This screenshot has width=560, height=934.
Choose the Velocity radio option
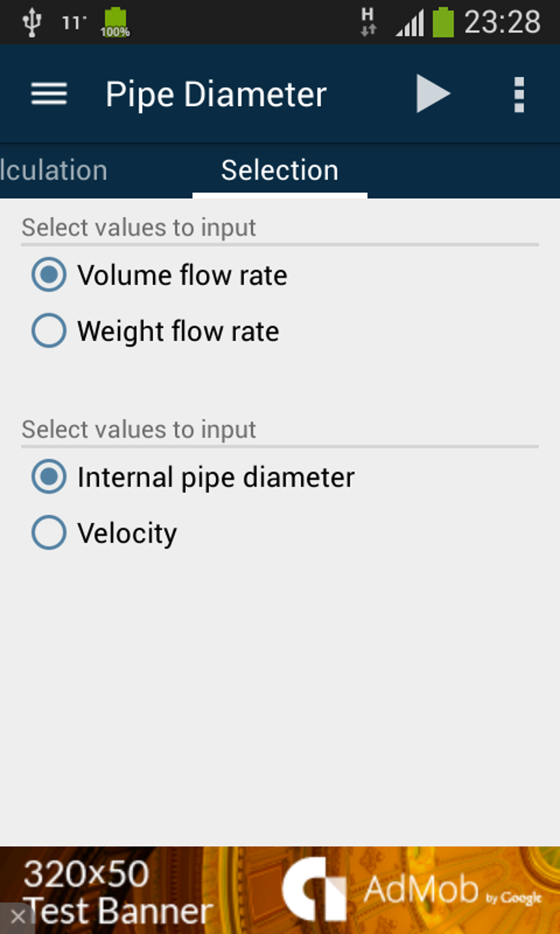click(49, 532)
